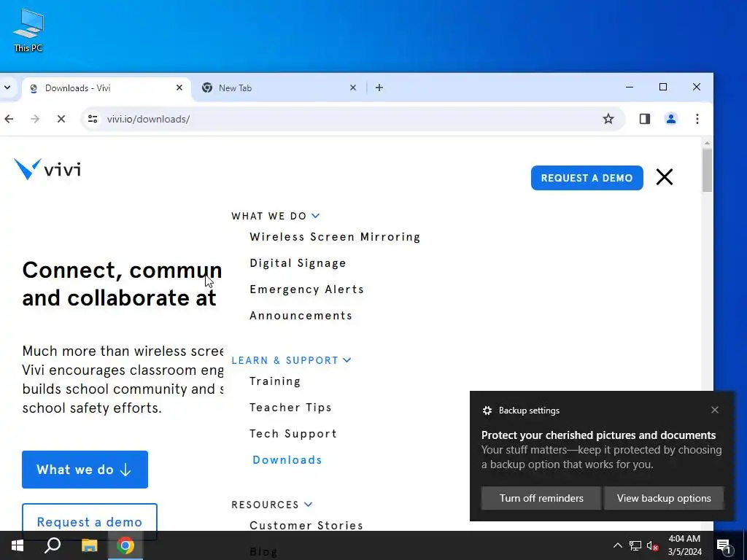Screen dimensions: 747x560
Task: Open This PC desktop icon
Action: pos(28,30)
